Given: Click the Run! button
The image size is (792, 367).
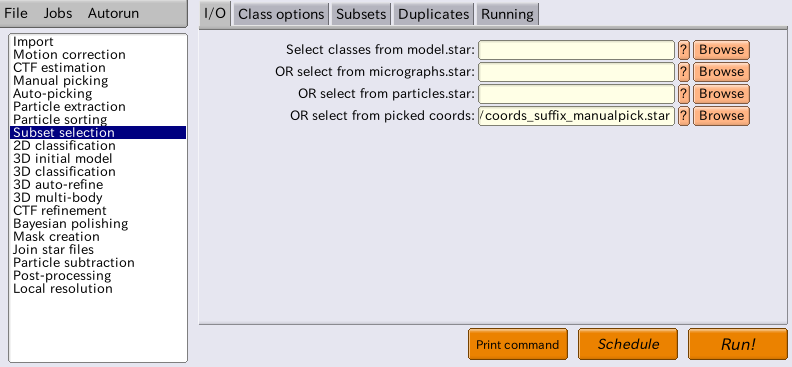Looking at the screenshot, I should point(738,344).
